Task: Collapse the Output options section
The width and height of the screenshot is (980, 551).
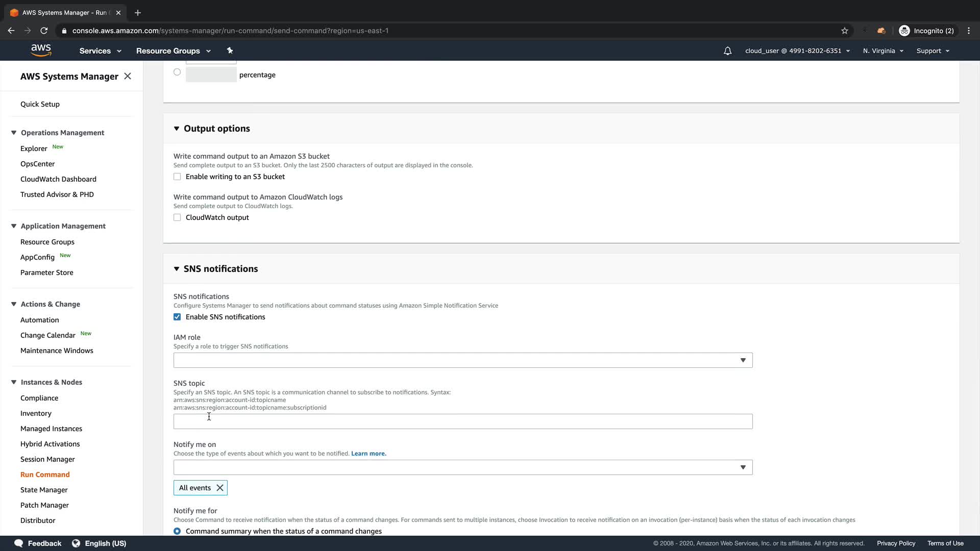Action: click(x=177, y=129)
